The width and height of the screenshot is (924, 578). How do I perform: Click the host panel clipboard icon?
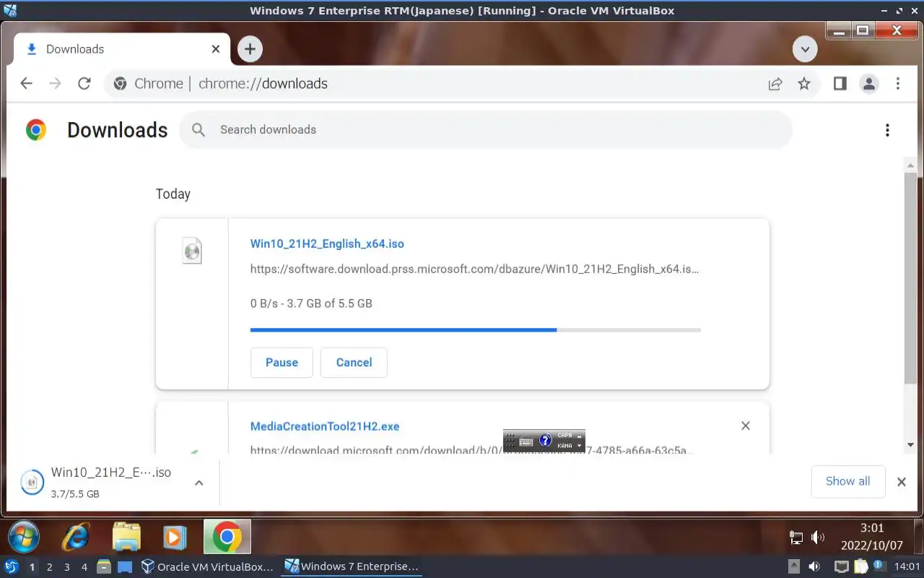[860, 566]
